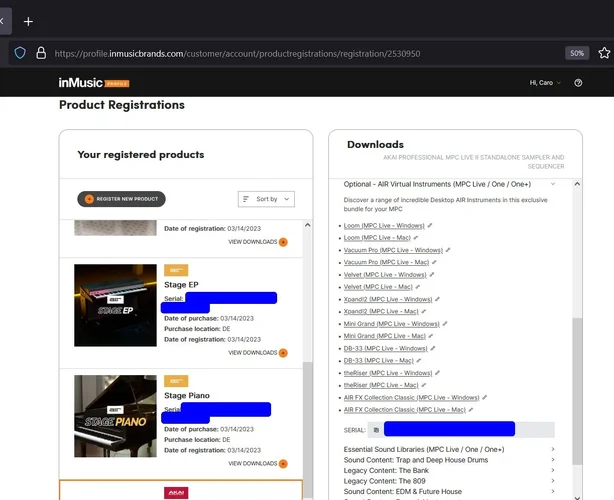Close the current browser tab
The image size is (614, 500).
coord(1,21)
